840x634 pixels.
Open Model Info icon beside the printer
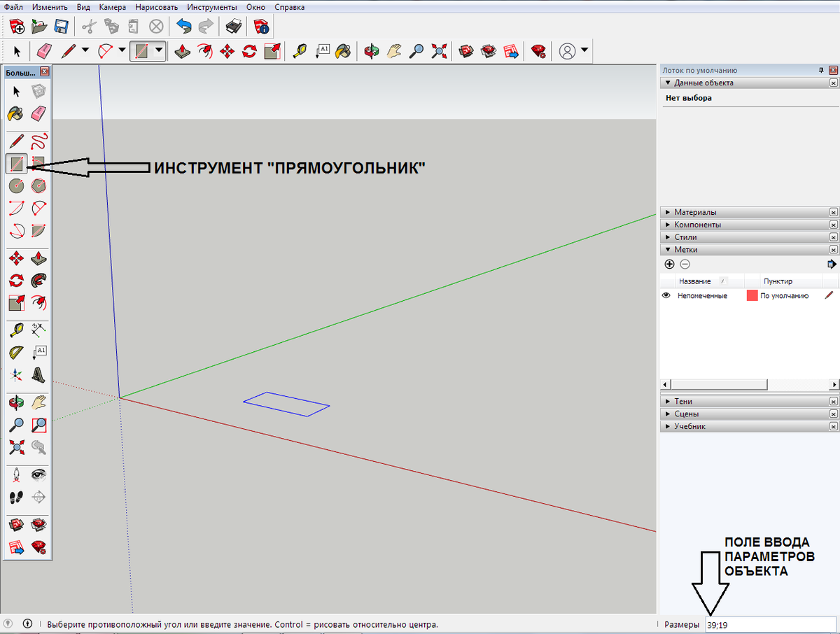260,27
